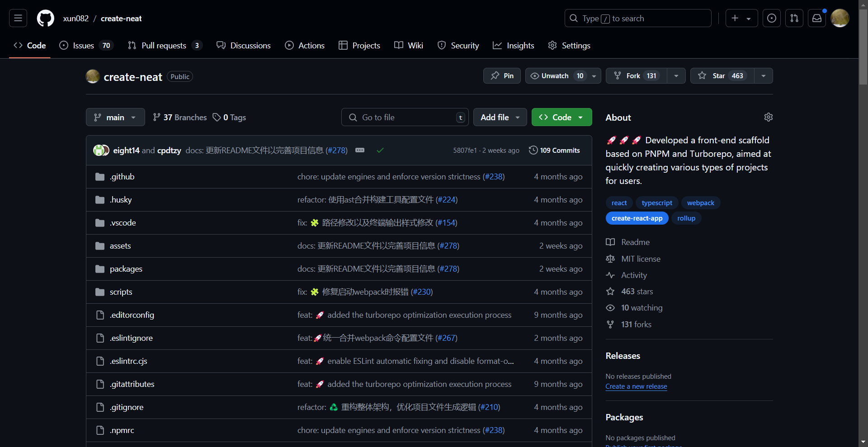This screenshot has width=868, height=447.
Task: Open the Pull requests tab
Action: (x=165, y=45)
